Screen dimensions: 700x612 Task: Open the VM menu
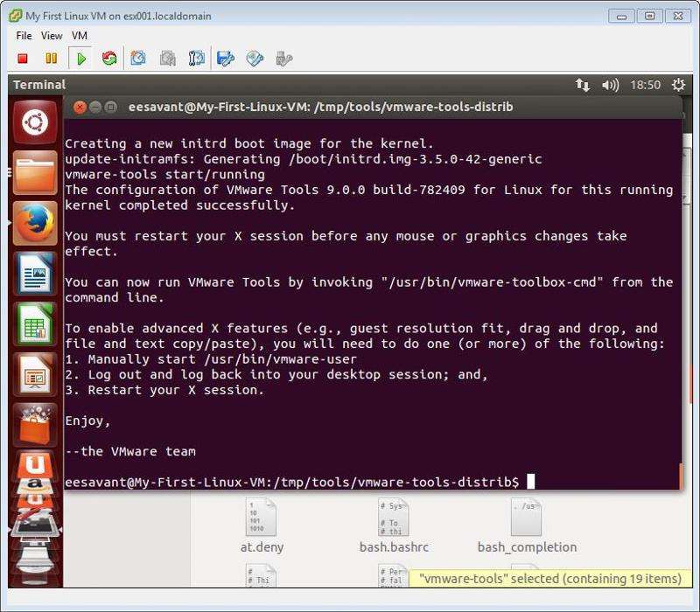pyautogui.click(x=80, y=36)
